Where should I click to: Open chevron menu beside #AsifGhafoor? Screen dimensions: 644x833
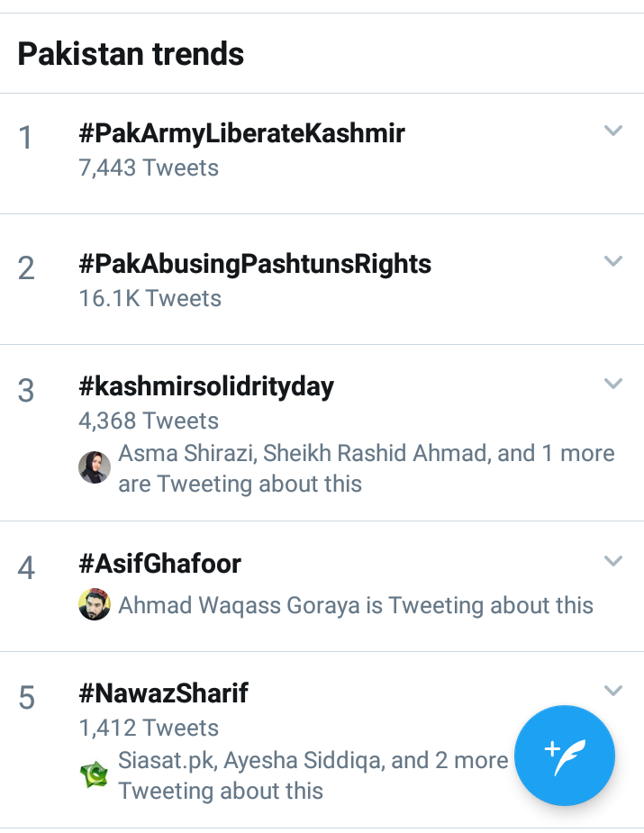tap(613, 562)
